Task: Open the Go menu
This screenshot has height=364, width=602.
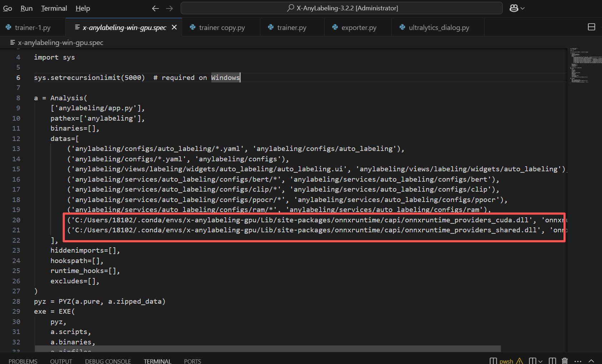Action: pos(7,8)
